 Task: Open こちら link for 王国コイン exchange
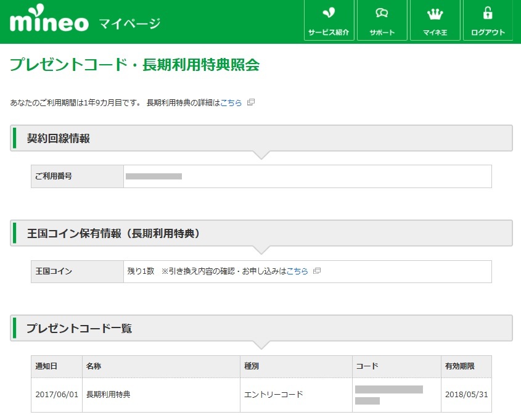point(297,271)
